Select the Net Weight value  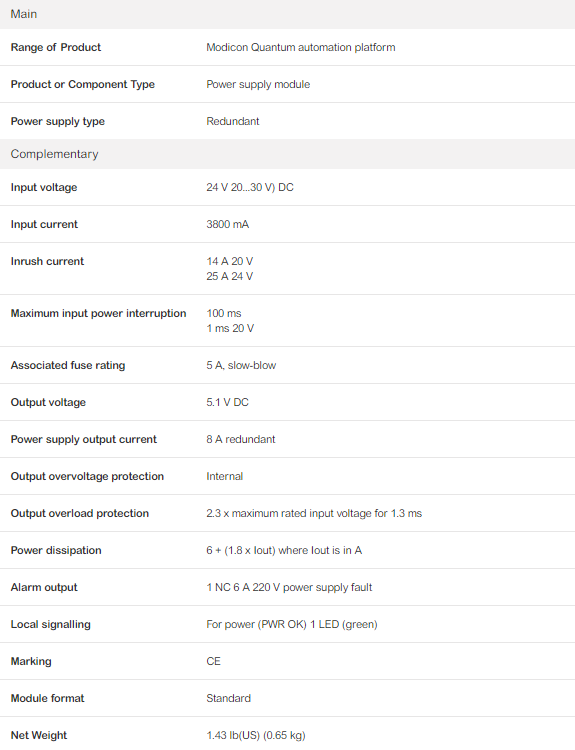pyautogui.click(x=255, y=735)
